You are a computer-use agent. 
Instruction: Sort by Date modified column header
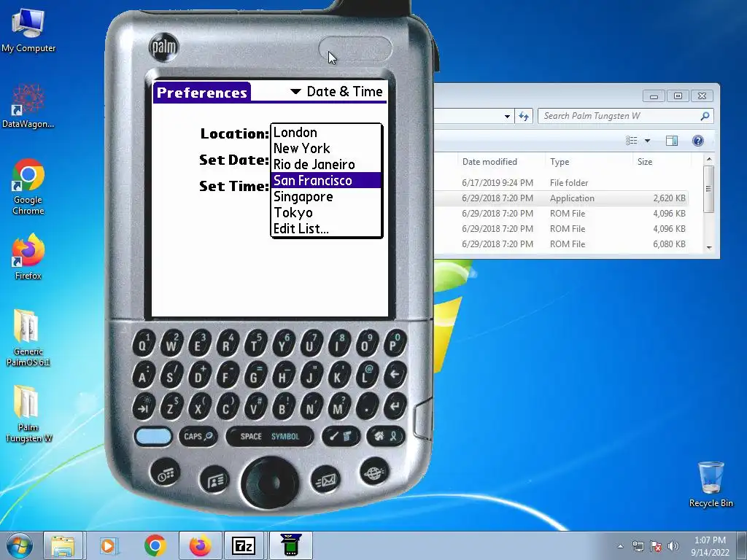[489, 162]
